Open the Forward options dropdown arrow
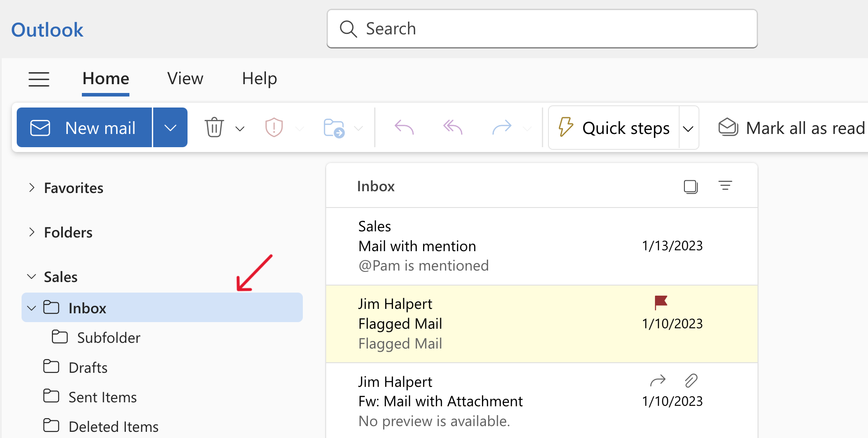868x438 pixels. 527,129
